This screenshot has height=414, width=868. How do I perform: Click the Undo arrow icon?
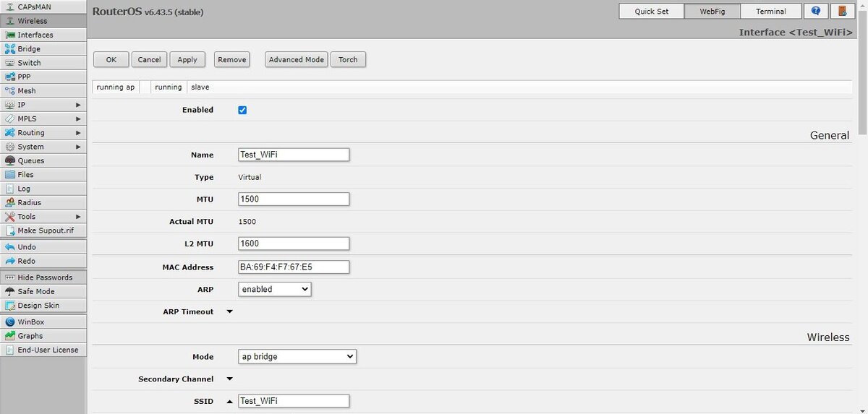10,247
